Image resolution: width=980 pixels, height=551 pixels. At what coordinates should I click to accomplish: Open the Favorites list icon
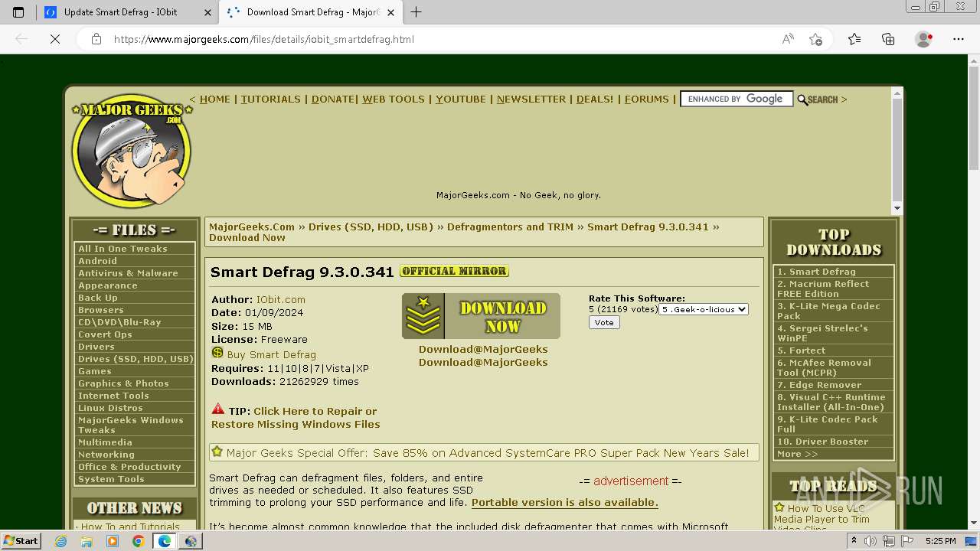pyautogui.click(x=854, y=39)
